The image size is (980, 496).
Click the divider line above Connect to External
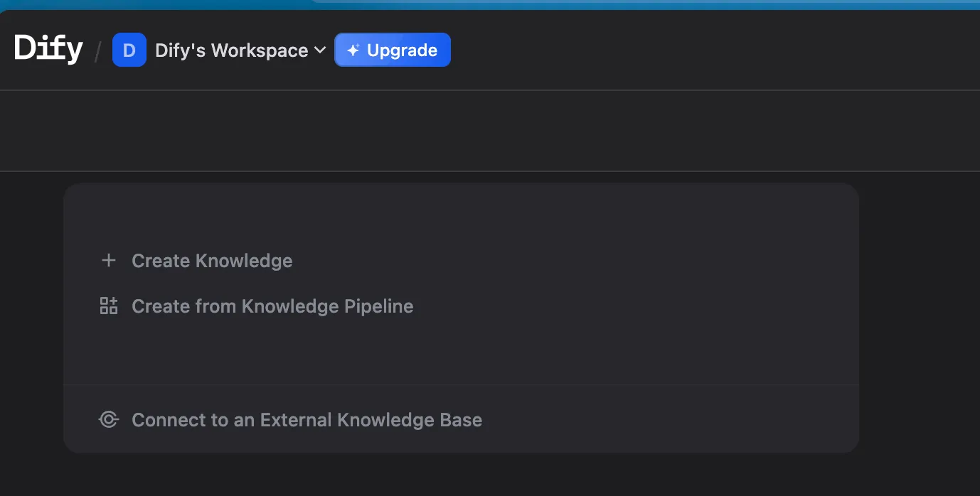click(x=461, y=385)
